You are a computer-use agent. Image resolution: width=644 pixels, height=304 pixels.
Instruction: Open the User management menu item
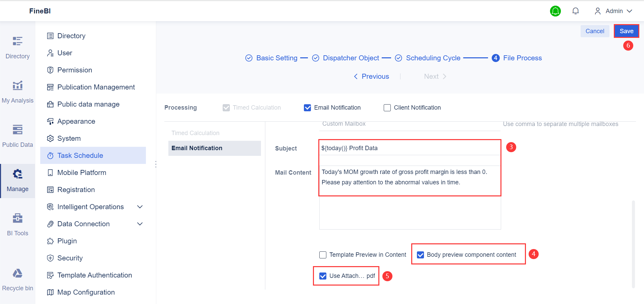click(x=93, y=53)
